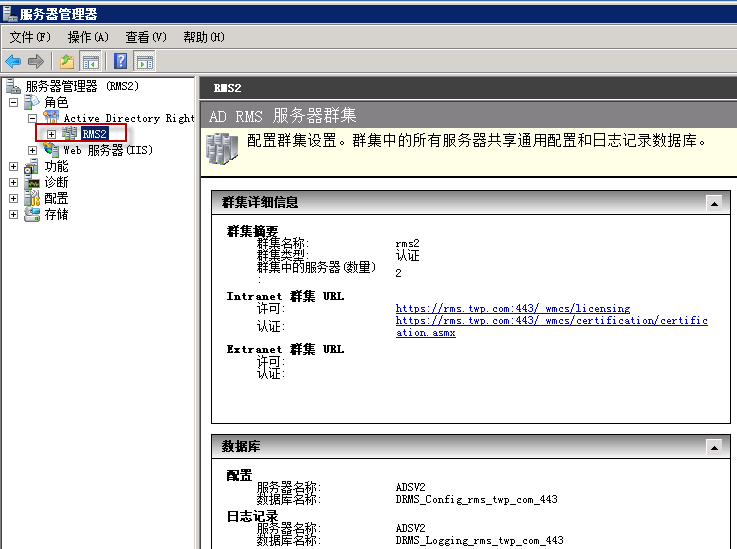737x549 pixels.
Task: Select the 配置 tree item
Action: click(56, 198)
